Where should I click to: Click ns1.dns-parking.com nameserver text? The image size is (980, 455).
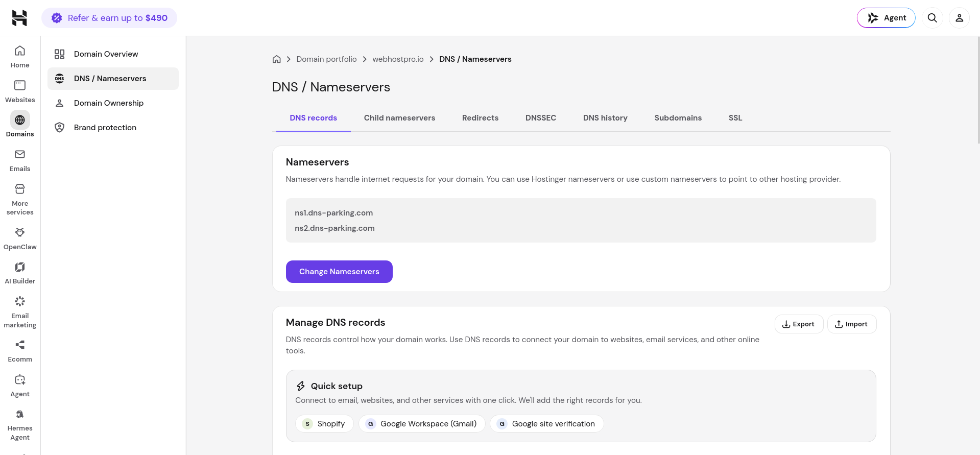click(334, 213)
